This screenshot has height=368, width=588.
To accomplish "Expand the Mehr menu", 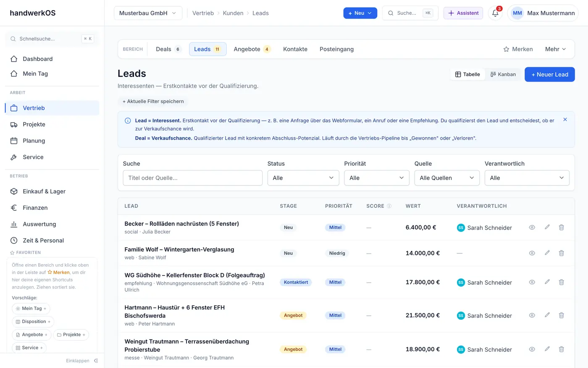I will tap(556, 49).
